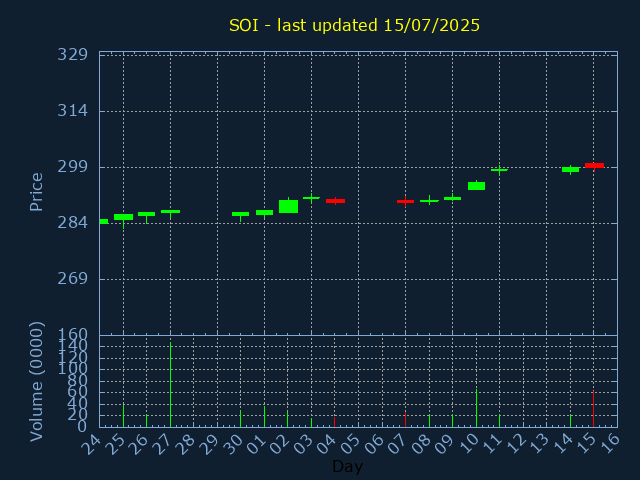Select the green doji candle for day 11
The image size is (640, 480).
pos(499,170)
